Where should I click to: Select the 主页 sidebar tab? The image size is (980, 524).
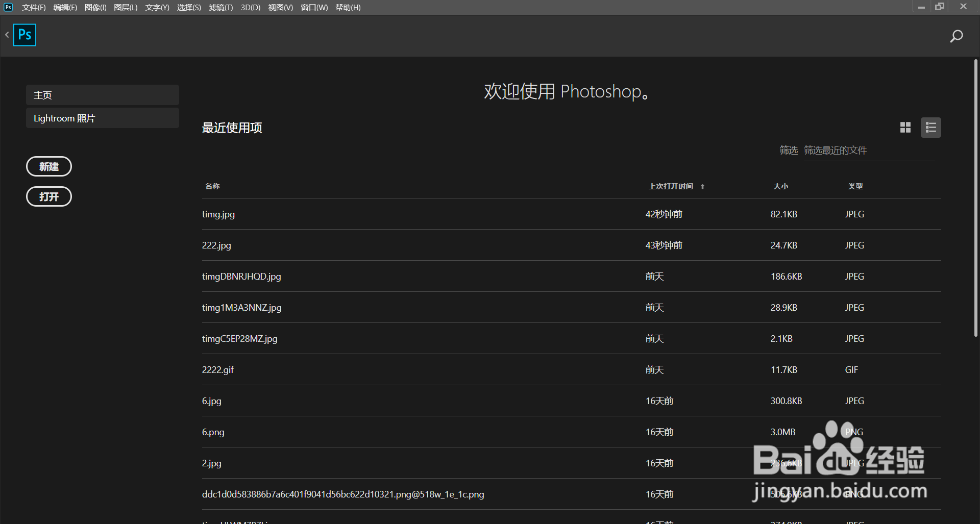(x=103, y=95)
